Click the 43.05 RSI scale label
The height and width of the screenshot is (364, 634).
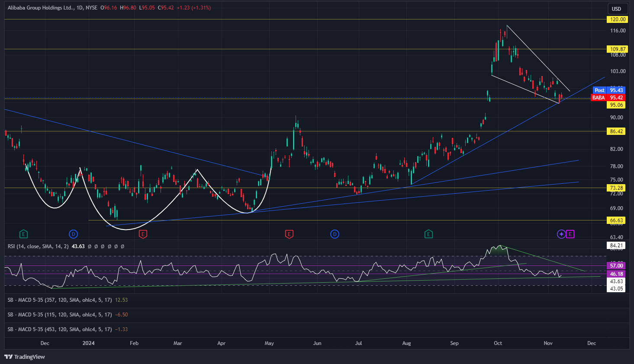pyautogui.click(x=617, y=288)
